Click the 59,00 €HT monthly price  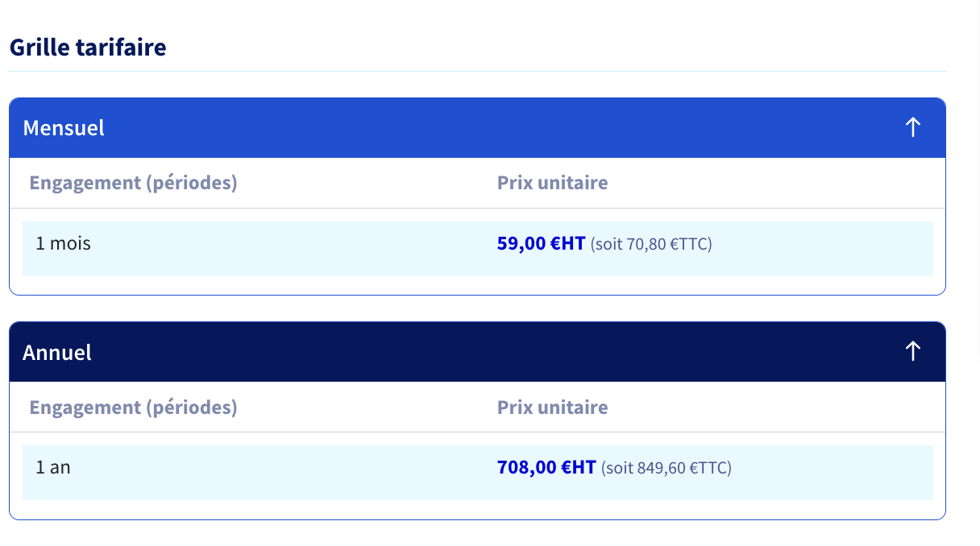point(541,243)
